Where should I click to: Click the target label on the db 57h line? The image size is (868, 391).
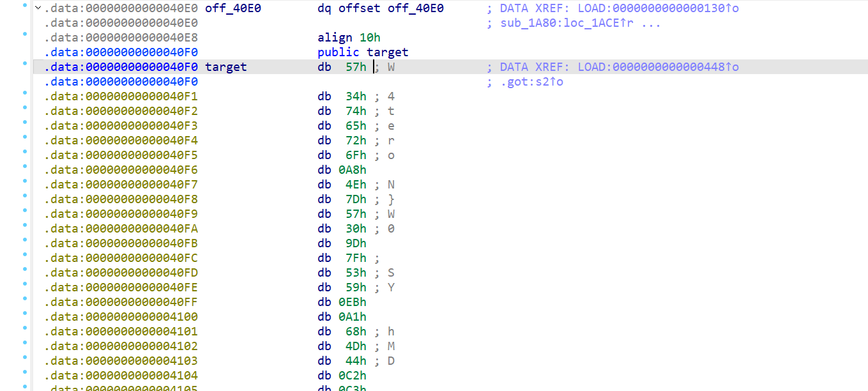coord(225,67)
